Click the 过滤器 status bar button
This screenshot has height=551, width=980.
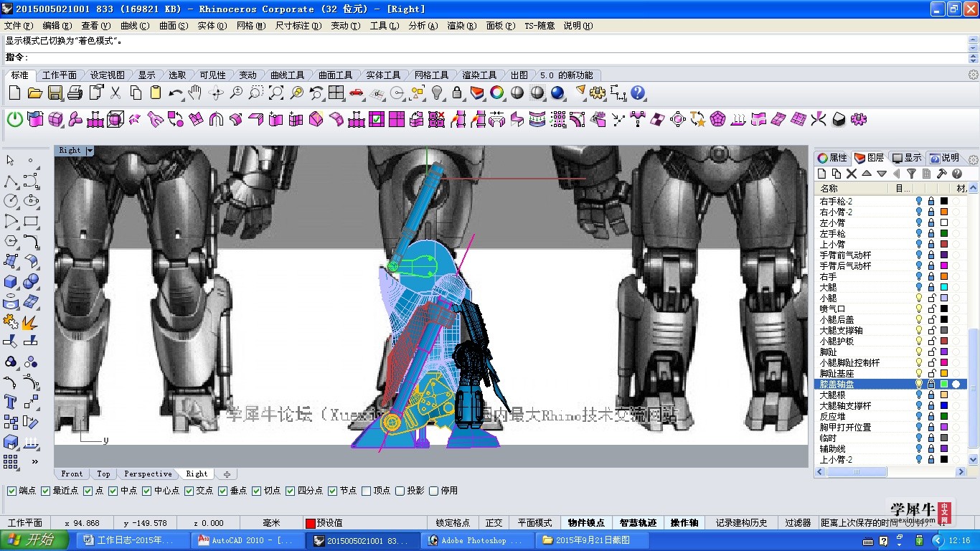(x=798, y=523)
